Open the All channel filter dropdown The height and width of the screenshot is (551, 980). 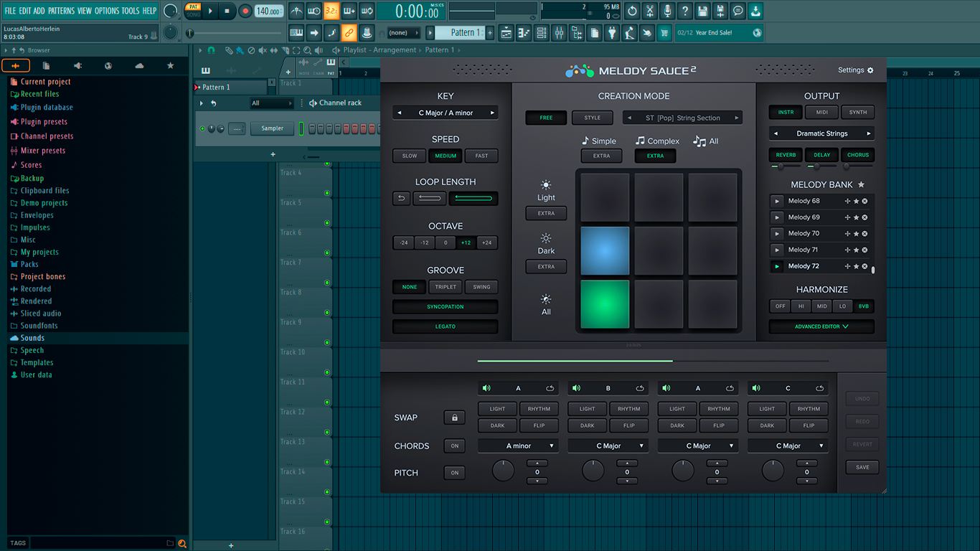click(x=272, y=103)
